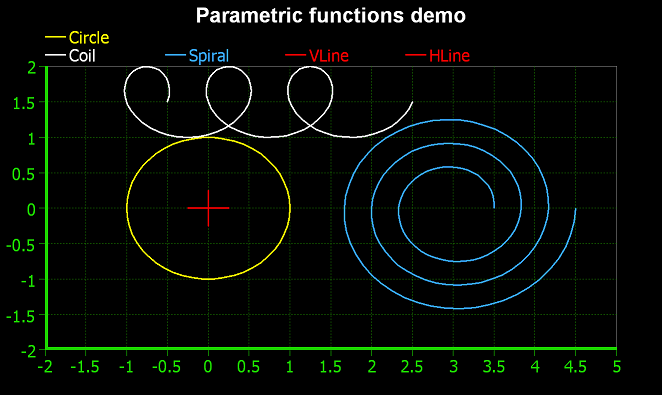Click the x-axis tick label 4.5
The height and width of the screenshot is (395, 662).
pyautogui.click(x=575, y=367)
